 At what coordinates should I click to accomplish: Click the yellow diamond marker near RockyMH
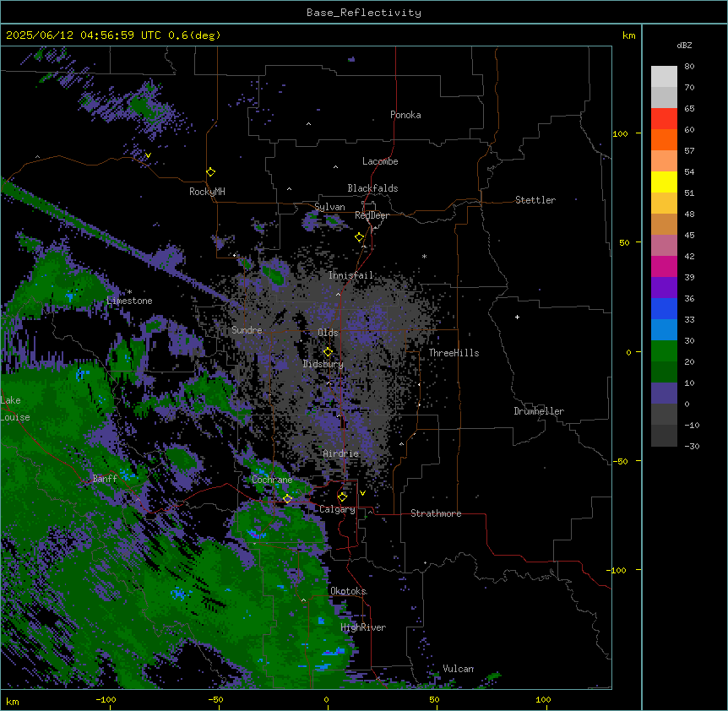(x=210, y=172)
